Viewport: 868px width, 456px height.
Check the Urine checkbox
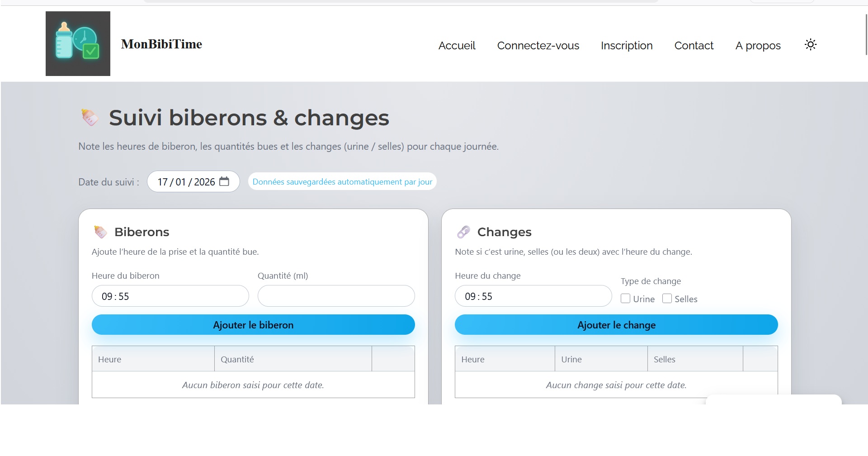[x=626, y=299]
